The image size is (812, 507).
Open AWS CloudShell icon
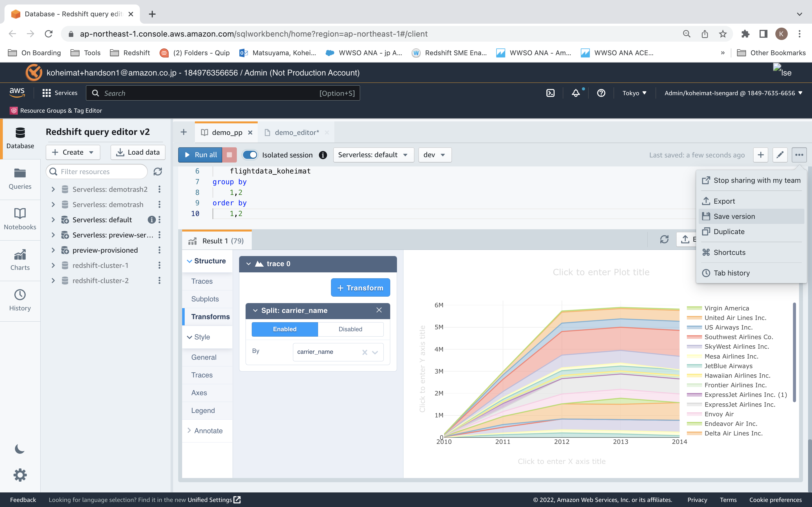[x=550, y=93]
